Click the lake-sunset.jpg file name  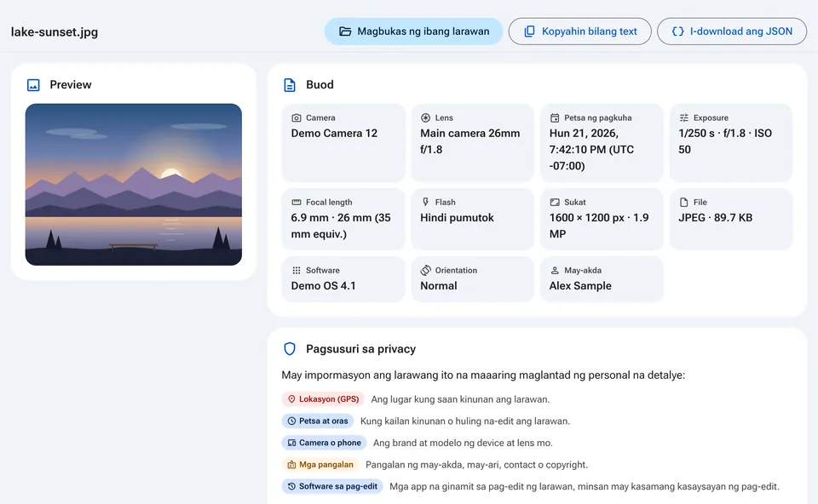pyautogui.click(x=55, y=31)
